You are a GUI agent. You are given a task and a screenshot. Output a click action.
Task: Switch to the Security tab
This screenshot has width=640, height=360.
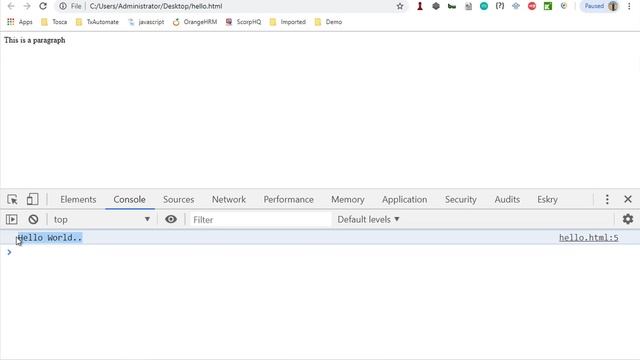coord(460,199)
